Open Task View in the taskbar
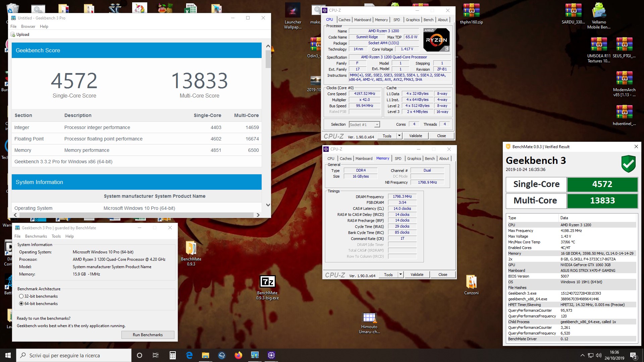 [x=156, y=355]
